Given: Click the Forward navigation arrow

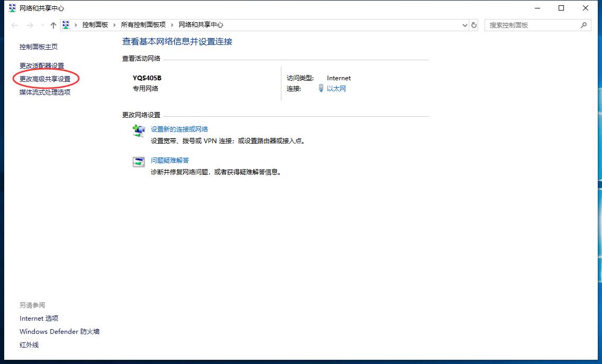Looking at the screenshot, I should (30, 25).
